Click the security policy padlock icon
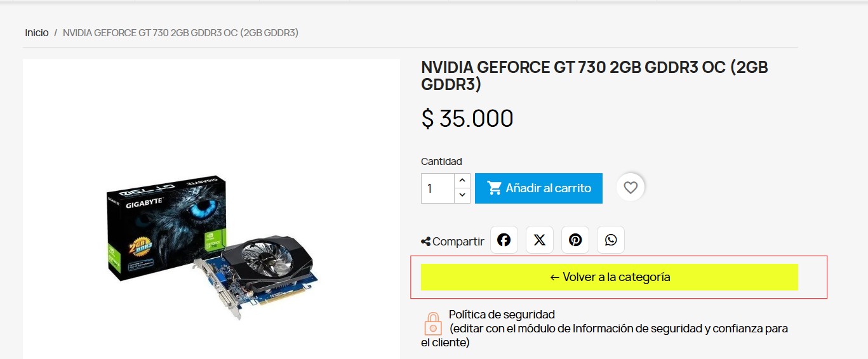This screenshot has width=868, height=359. pyautogui.click(x=433, y=323)
